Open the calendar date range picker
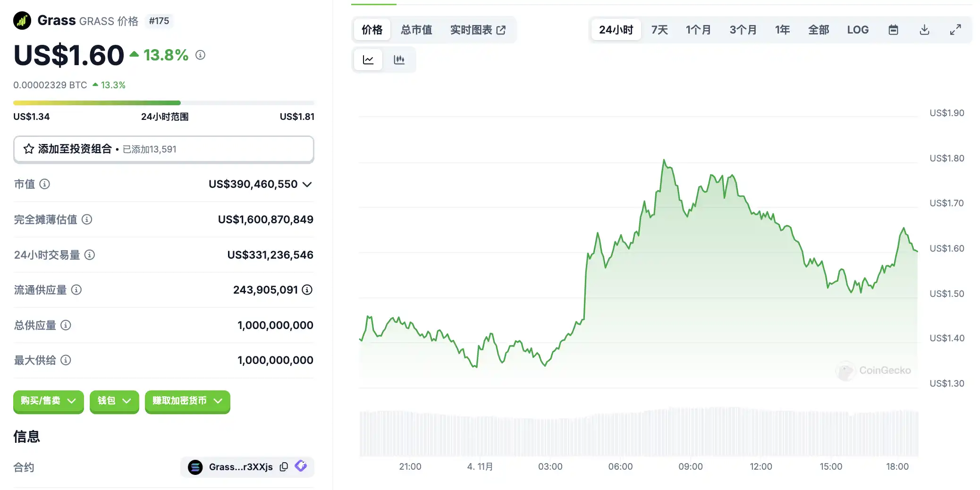Image resolution: width=980 pixels, height=490 pixels. click(x=893, y=30)
